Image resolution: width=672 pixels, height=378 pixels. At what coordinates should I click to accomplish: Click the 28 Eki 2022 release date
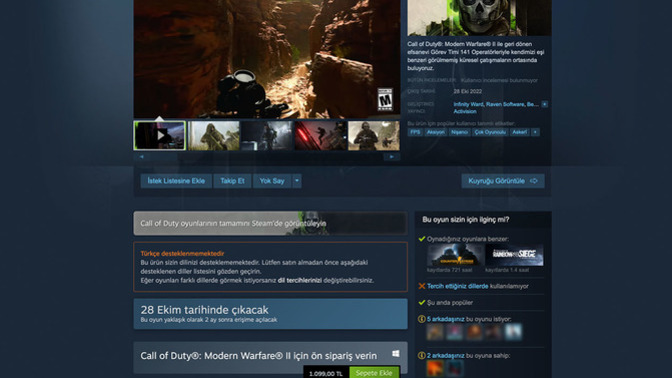(x=468, y=91)
